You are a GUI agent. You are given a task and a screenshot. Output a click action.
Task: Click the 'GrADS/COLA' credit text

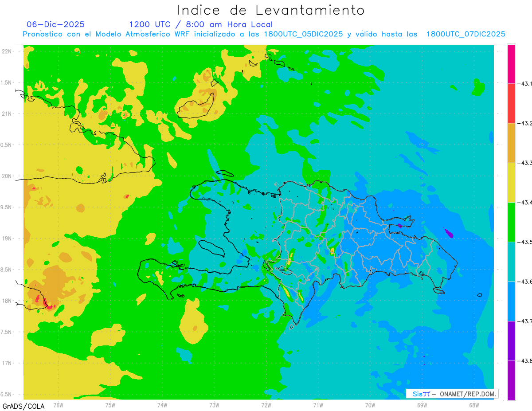(23, 406)
